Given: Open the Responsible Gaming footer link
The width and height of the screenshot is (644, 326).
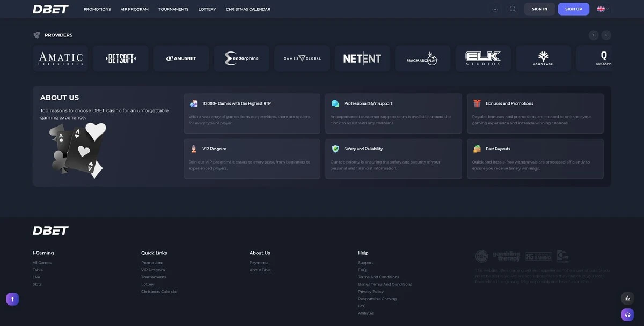Looking at the screenshot, I should [x=377, y=299].
